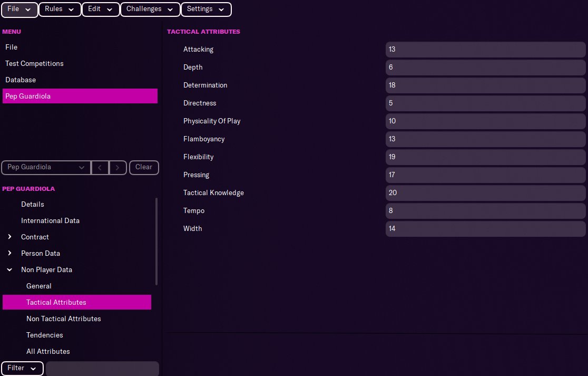Click the left panel tree scrollbar
Screen dimensions: 588x376
pyautogui.click(x=156, y=242)
